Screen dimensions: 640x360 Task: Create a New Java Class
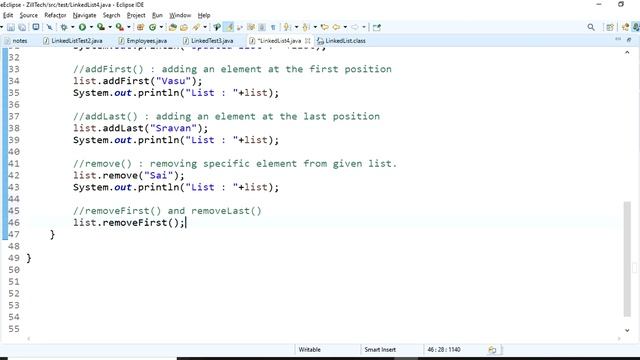point(153,27)
